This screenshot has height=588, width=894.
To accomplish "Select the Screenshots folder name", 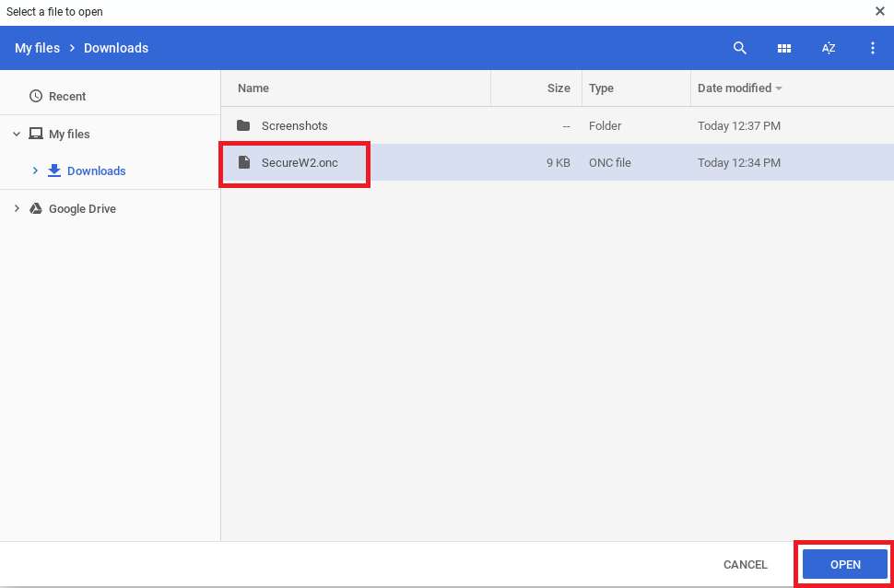I will [294, 125].
